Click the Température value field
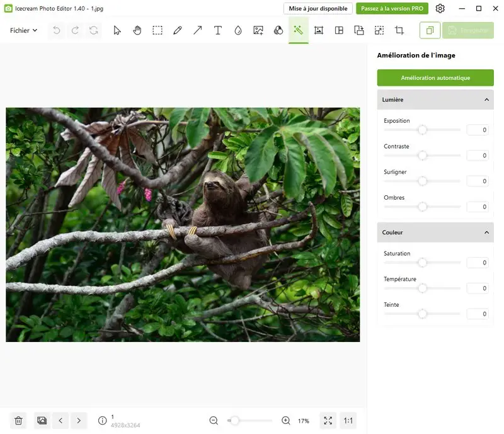This screenshot has height=434, width=504. [x=478, y=288]
